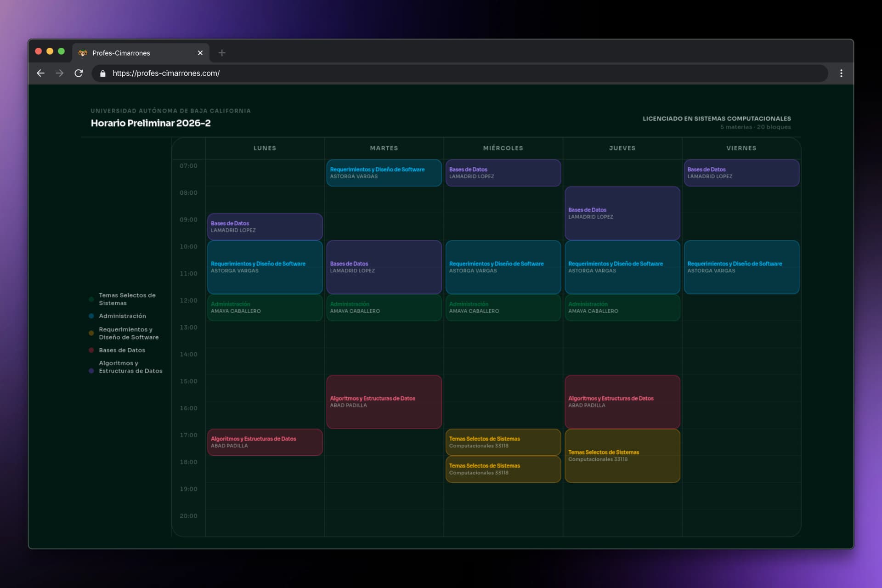Click the MIÉRCOLES column header
This screenshot has width=882, height=588.
coord(503,148)
